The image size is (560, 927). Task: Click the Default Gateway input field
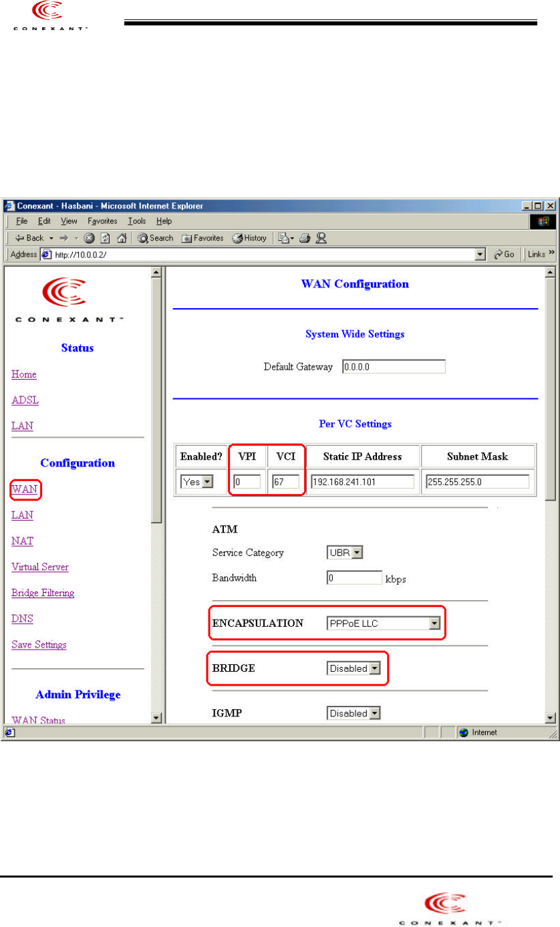click(394, 367)
